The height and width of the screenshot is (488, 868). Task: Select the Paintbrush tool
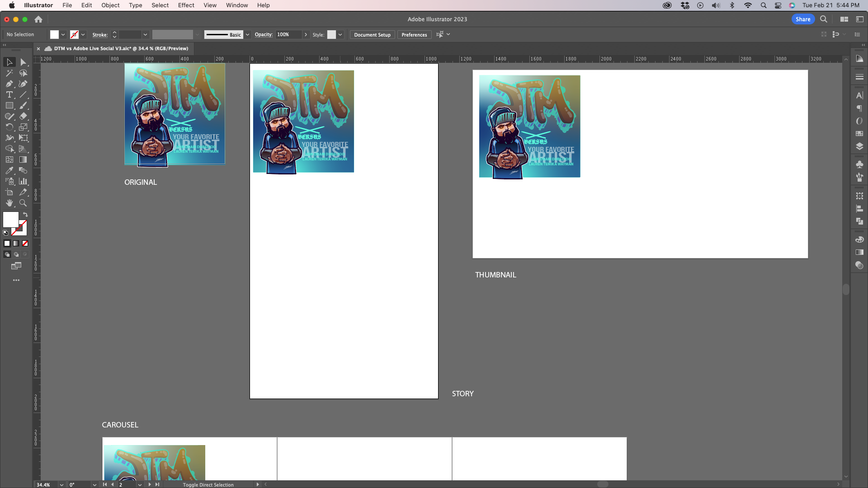pyautogui.click(x=23, y=105)
